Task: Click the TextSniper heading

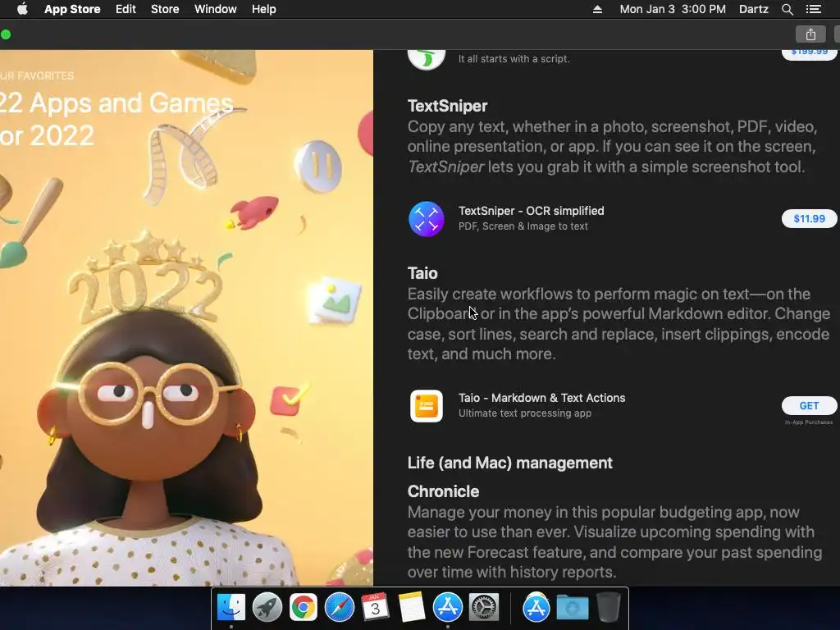Action: pos(447,106)
